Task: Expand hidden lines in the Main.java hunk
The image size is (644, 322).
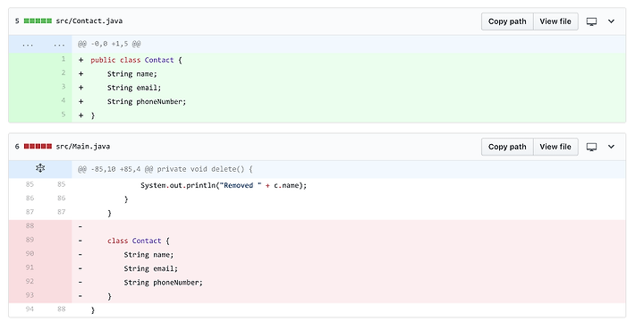Action: pyautogui.click(x=40, y=168)
